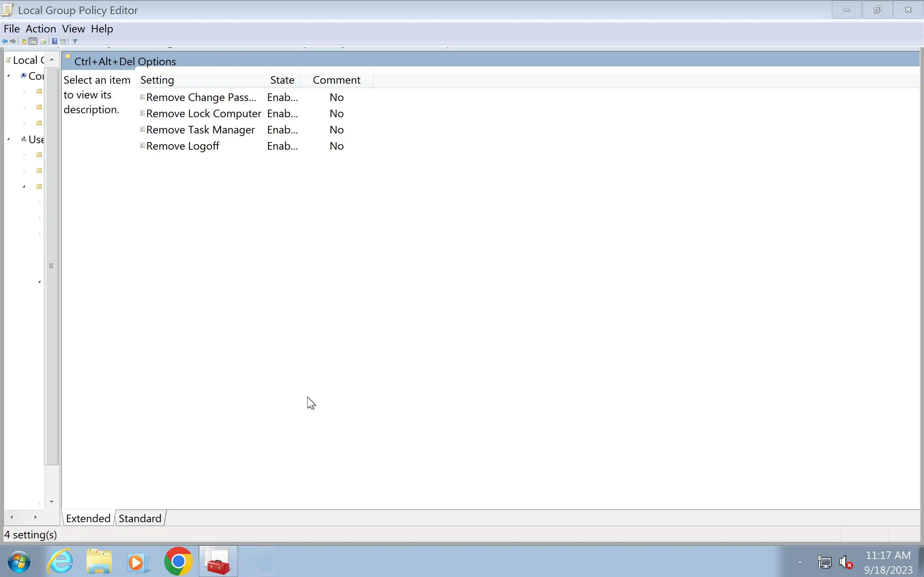Select the Remove Task Manager setting
This screenshot has height=577, width=924.
(200, 130)
